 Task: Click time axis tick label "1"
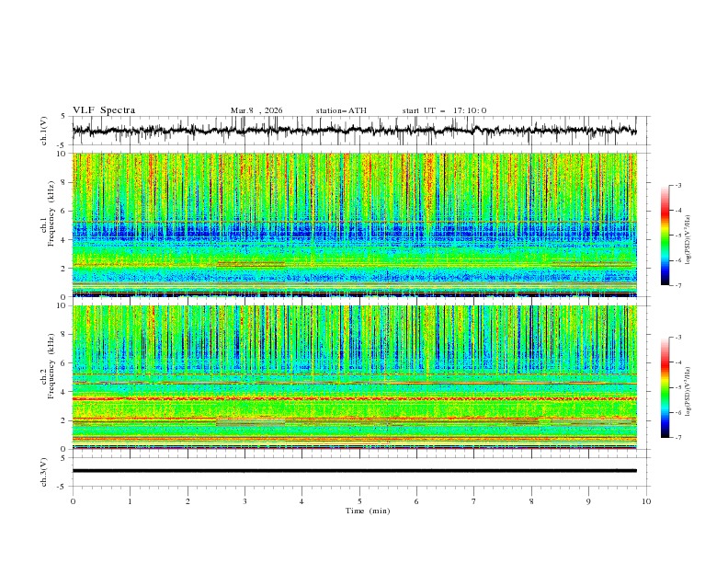click(130, 501)
